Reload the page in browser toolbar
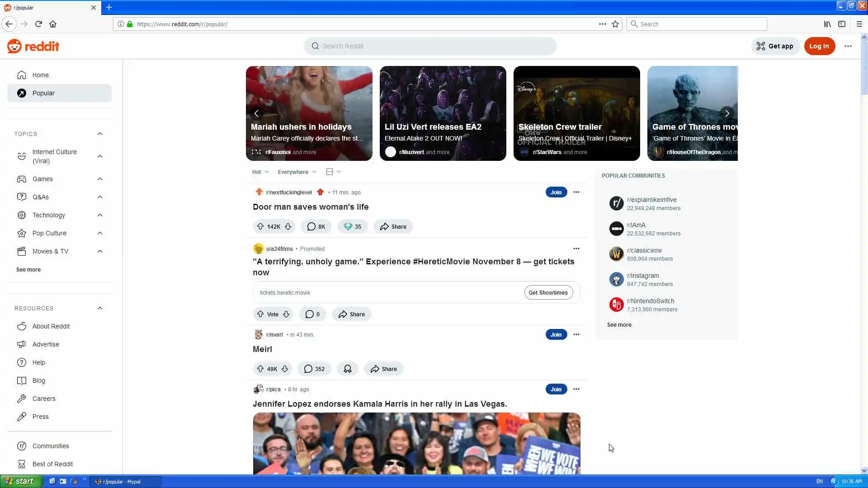This screenshot has height=488, width=868. [38, 24]
